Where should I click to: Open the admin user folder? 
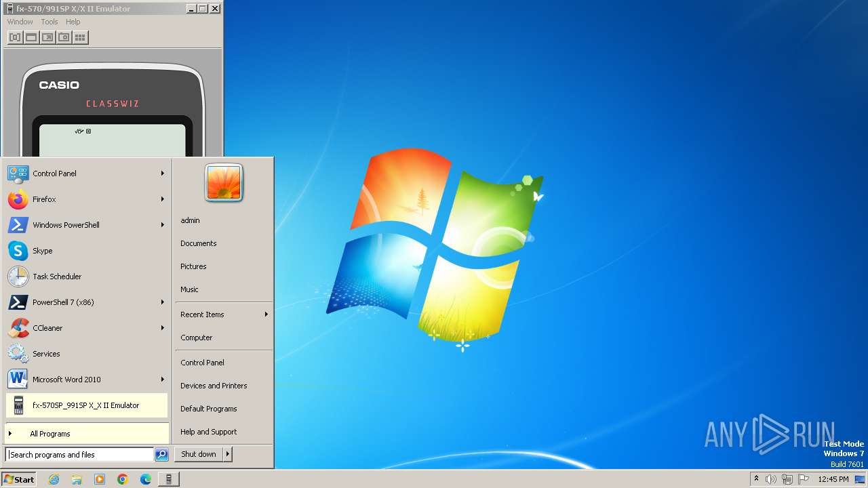(224, 220)
